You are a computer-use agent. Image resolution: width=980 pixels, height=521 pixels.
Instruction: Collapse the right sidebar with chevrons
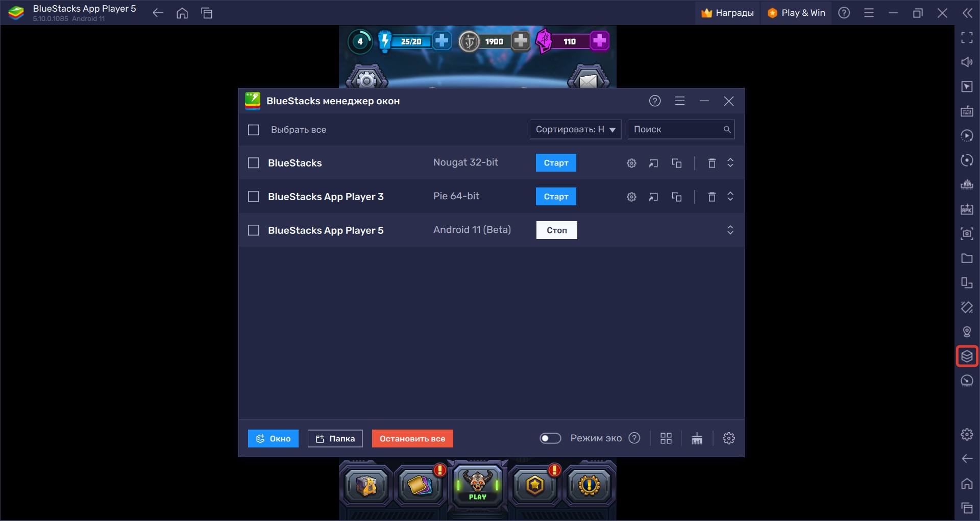(967, 13)
